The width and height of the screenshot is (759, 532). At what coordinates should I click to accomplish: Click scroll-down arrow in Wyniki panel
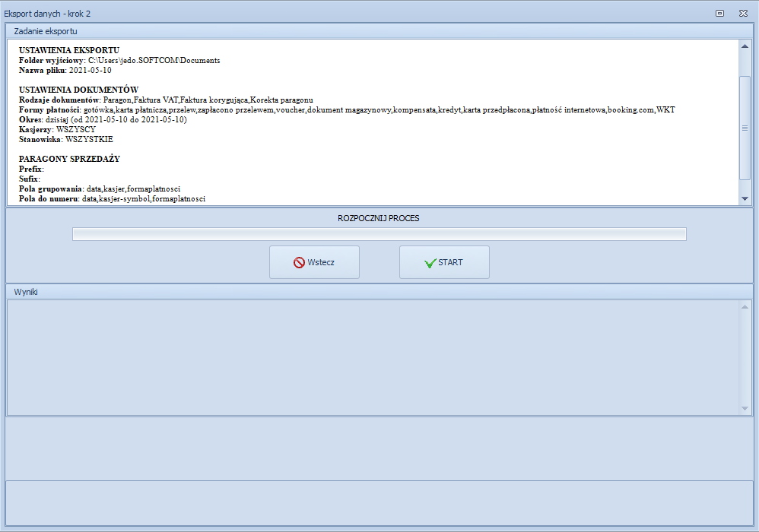pos(745,408)
